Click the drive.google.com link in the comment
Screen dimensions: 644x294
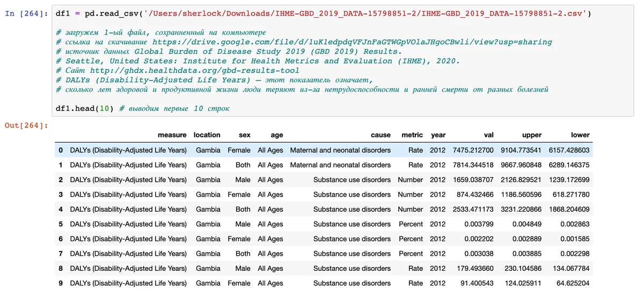[352, 41]
